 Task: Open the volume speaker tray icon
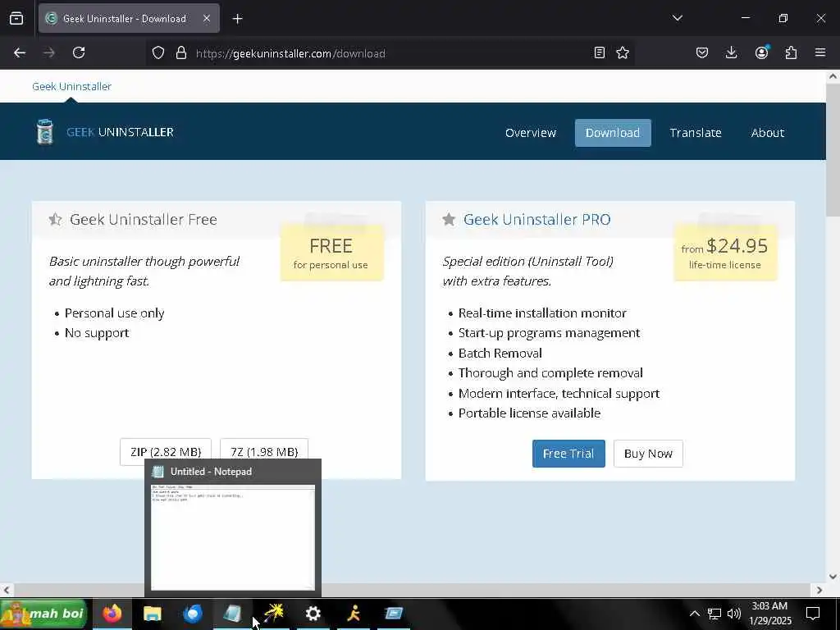734,614
